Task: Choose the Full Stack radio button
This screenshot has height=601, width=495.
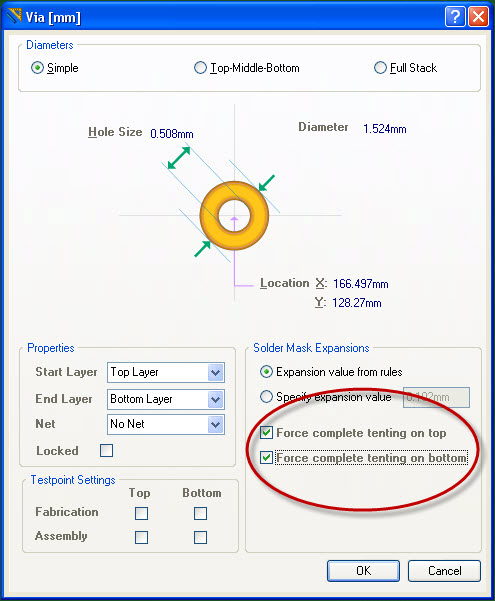Action: click(x=380, y=68)
